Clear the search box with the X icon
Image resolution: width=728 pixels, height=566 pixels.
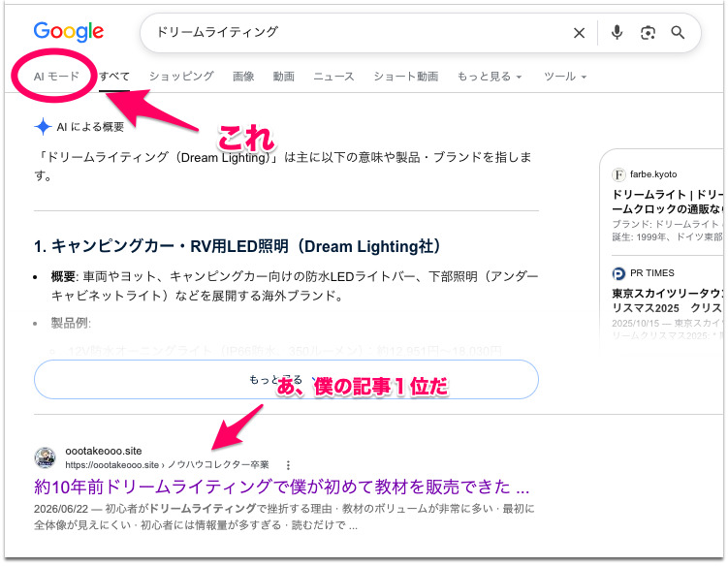[579, 33]
